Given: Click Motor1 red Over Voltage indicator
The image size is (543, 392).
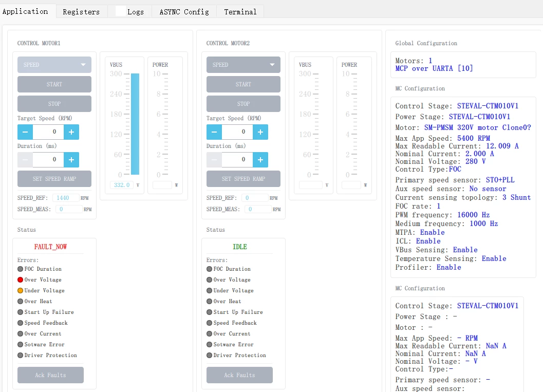Looking at the screenshot, I should (x=21, y=279).
